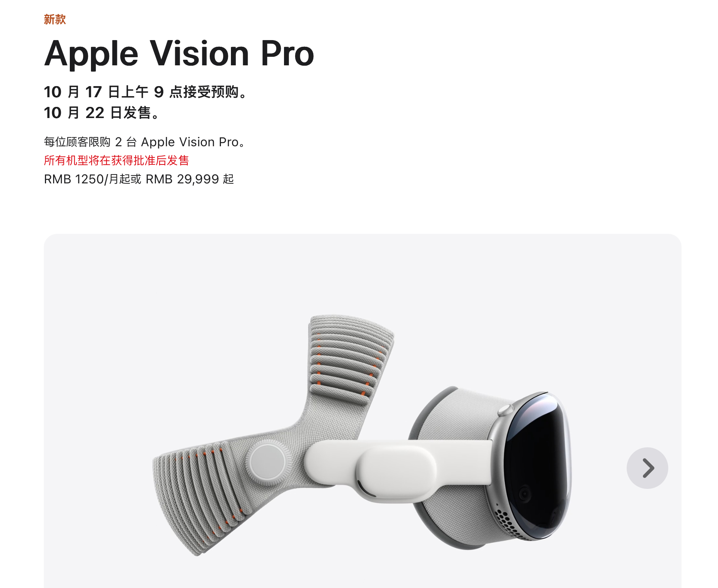Click the RMB 29,999 起 full price
The width and height of the screenshot is (718, 588).
click(190, 179)
